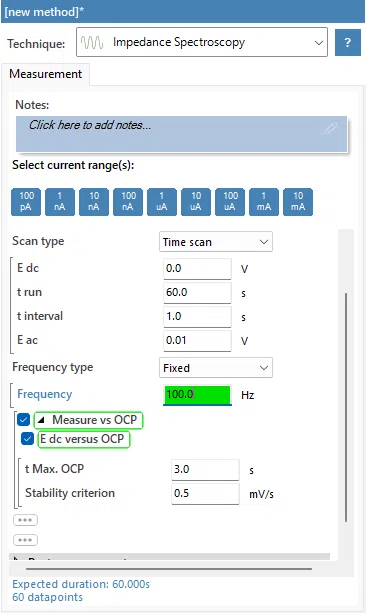The width and height of the screenshot is (367, 615).
Task: Click the pencil icon in notes box
Action: [329, 128]
